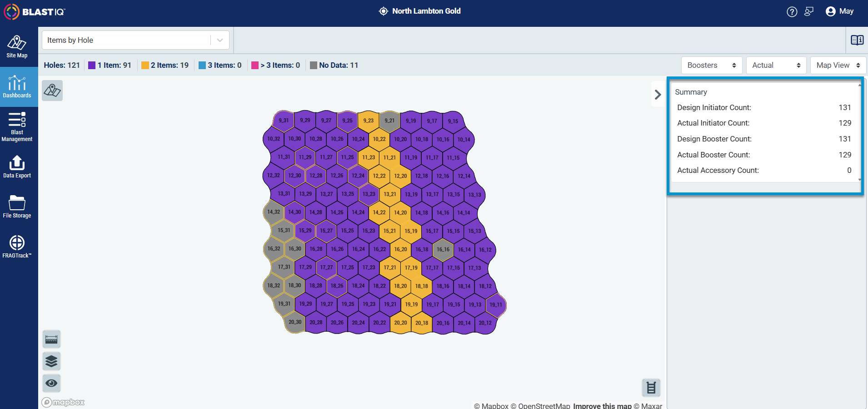This screenshot has height=409, width=868.
Task: Select hole 10_14 on the map
Action: point(464,140)
